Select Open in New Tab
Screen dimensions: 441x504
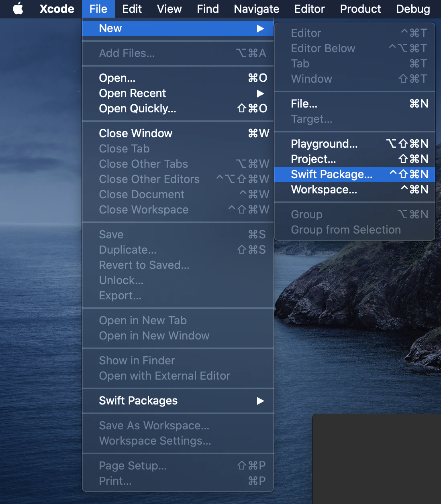[x=178, y=320]
